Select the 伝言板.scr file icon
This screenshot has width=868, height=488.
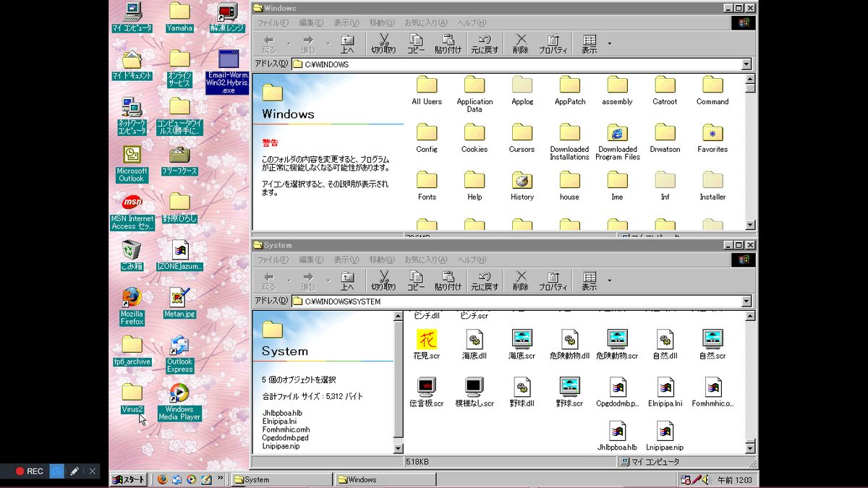click(427, 391)
